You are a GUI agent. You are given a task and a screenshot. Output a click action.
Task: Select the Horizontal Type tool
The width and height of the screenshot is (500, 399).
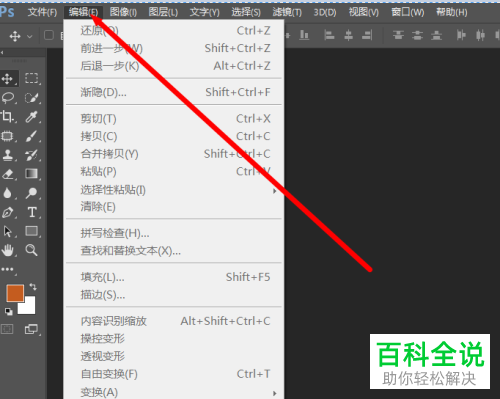(32, 212)
